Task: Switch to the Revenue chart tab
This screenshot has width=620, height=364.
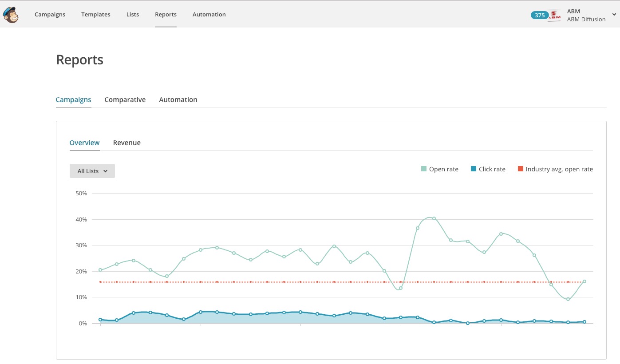Action: pyautogui.click(x=127, y=143)
